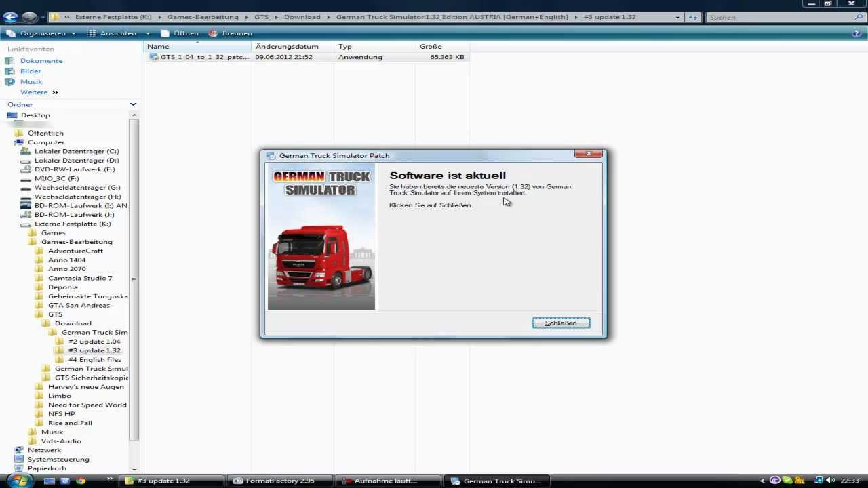The width and height of the screenshot is (868, 488).
Task: Collapse the Ordner folder pane
Action: click(133, 104)
